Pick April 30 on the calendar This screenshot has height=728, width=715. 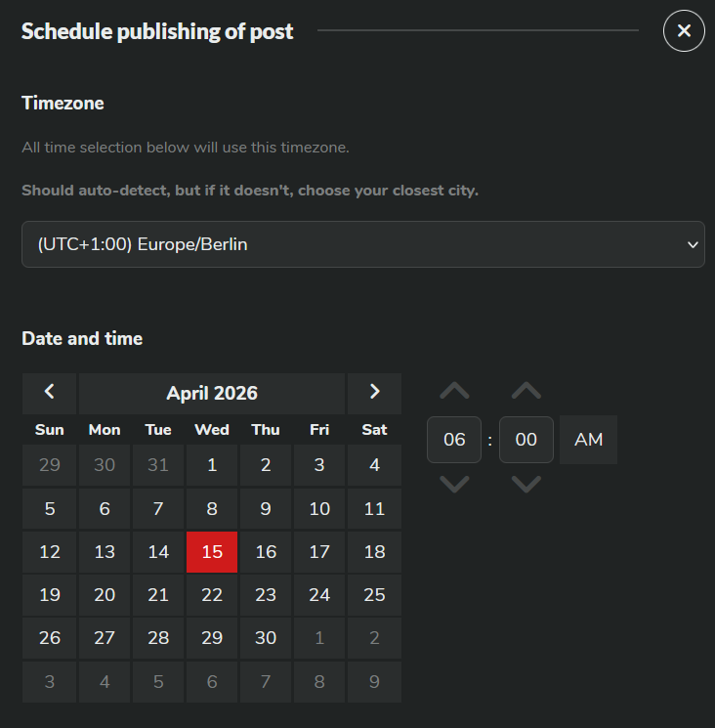pyautogui.click(x=266, y=638)
